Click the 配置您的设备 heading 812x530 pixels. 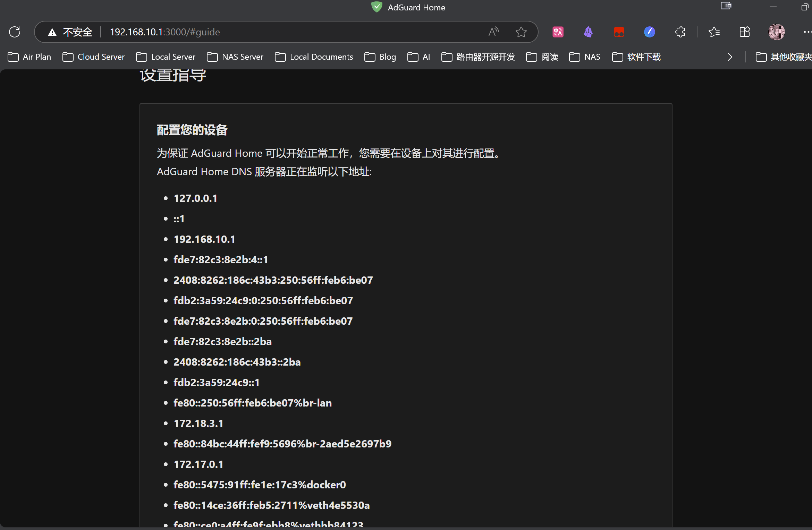192,130
